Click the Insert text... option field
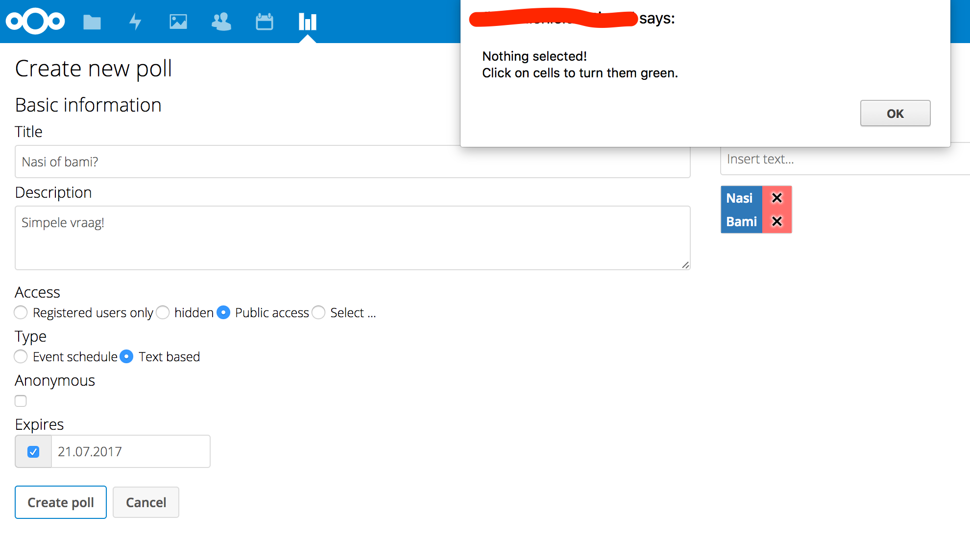970x560 pixels. click(845, 159)
